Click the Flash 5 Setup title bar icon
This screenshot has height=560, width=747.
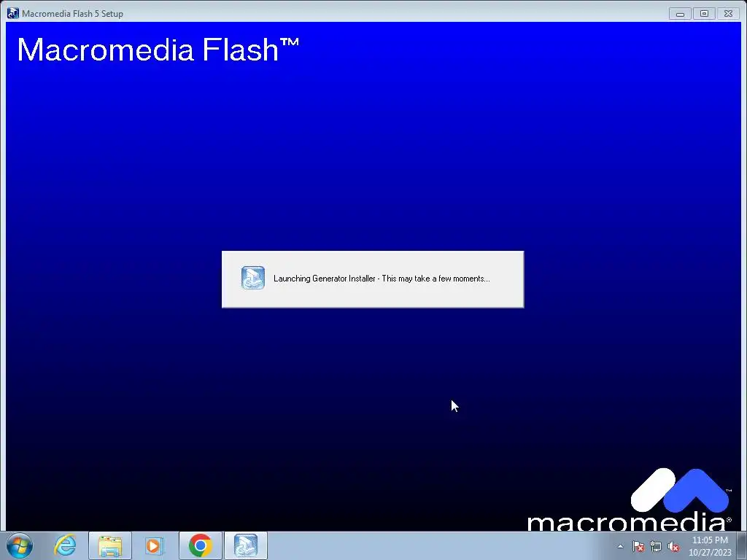pyautogui.click(x=13, y=13)
